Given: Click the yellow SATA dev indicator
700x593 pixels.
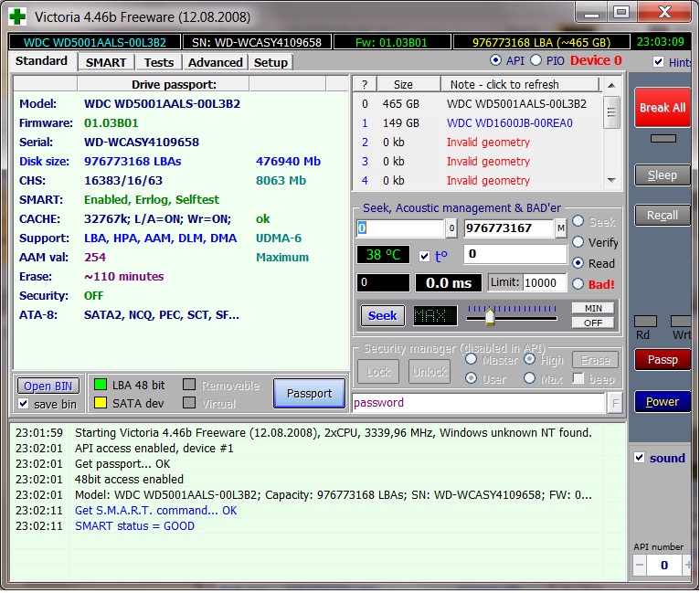Looking at the screenshot, I should coord(101,403).
